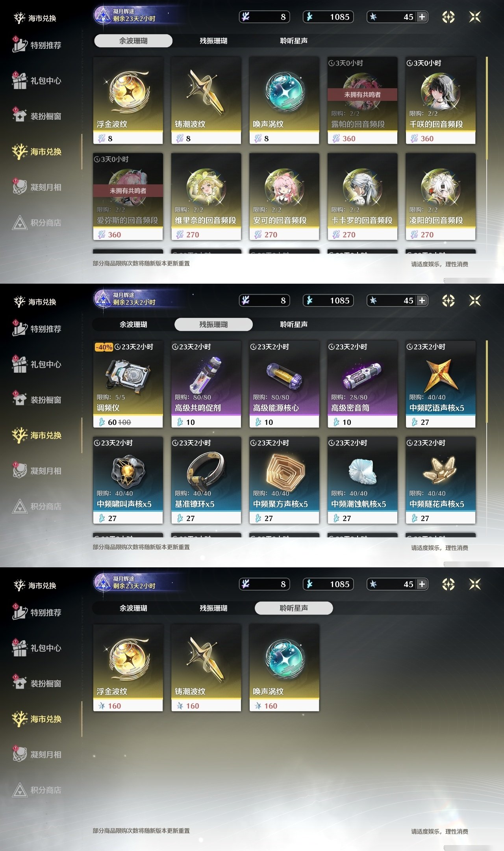
Task: Select 基准镣环x5 ring item
Action: coord(206,480)
